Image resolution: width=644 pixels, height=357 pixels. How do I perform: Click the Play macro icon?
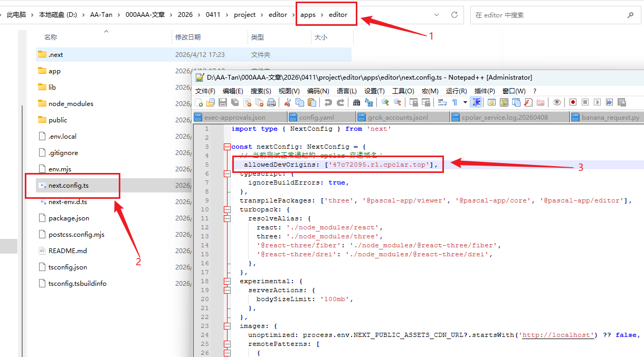pos(598,102)
